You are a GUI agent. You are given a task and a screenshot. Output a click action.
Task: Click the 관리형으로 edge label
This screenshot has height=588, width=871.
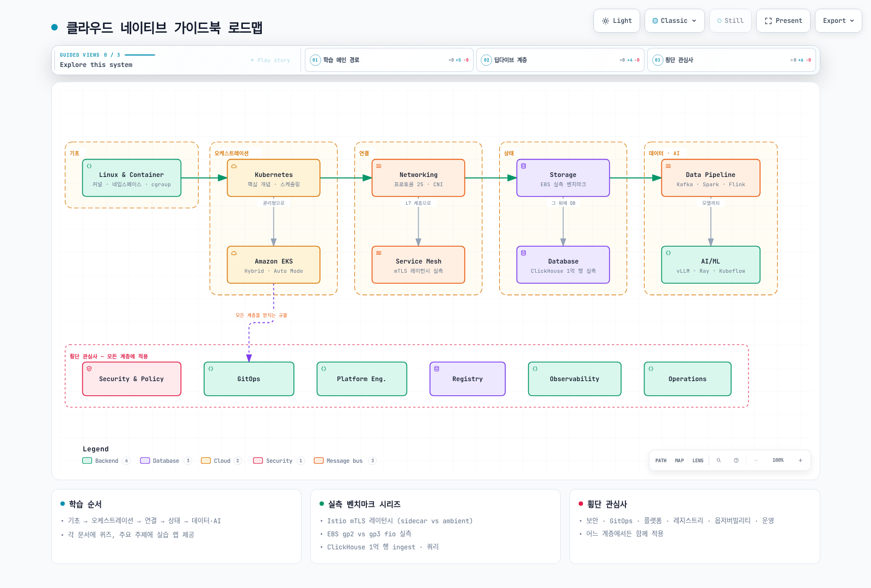click(x=273, y=203)
